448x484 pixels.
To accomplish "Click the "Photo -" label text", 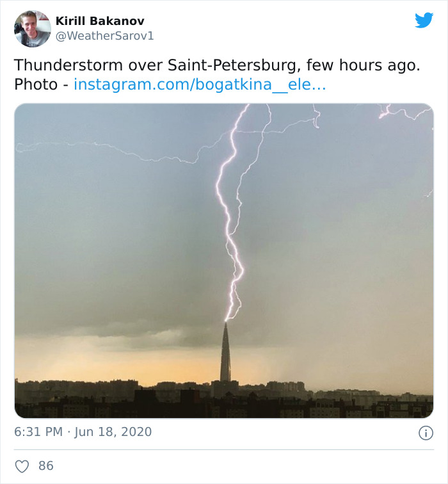I will coord(41,85).
